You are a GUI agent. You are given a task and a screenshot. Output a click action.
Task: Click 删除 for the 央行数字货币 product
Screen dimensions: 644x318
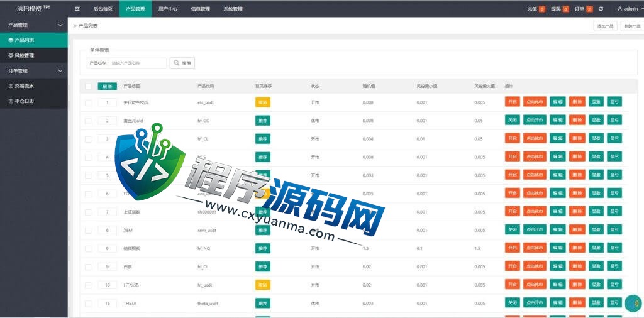[x=577, y=102]
